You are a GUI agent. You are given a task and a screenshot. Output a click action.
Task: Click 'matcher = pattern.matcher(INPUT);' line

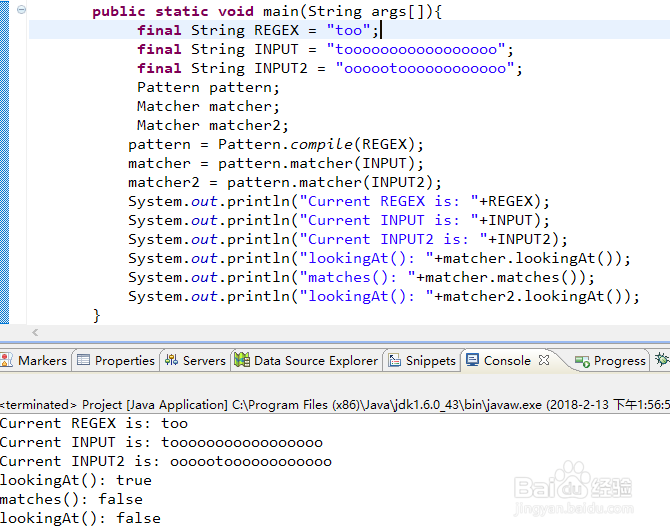pyautogui.click(x=276, y=163)
